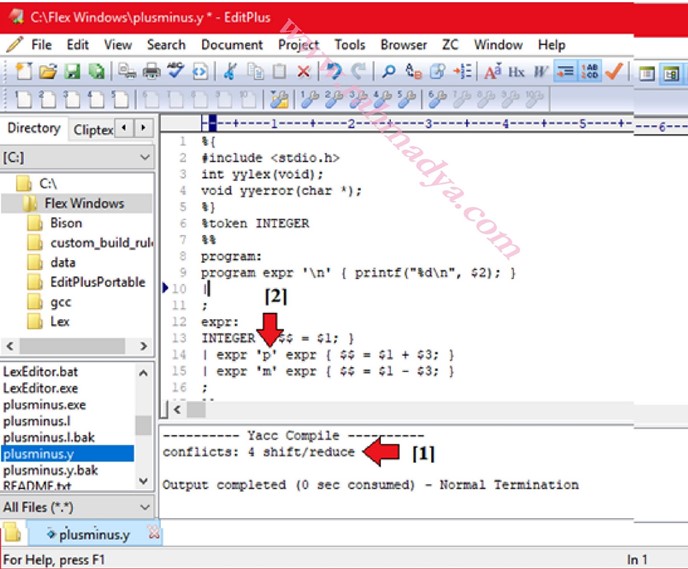Close the plusminus.y document tab
Image resolution: width=688 pixels, height=569 pixels.
pyautogui.click(x=154, y=535)
